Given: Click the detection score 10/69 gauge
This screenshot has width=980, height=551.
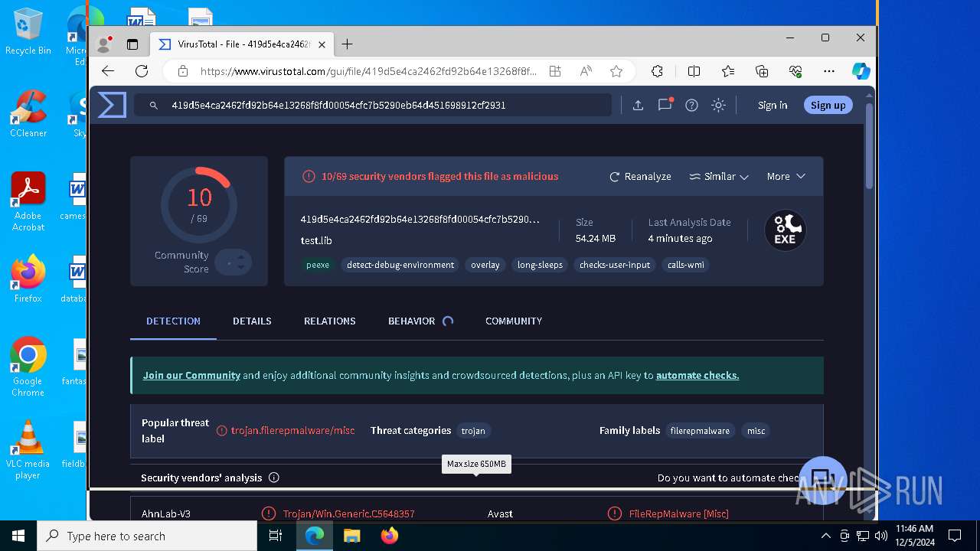Looking at the screenshot, I should 199,204.
